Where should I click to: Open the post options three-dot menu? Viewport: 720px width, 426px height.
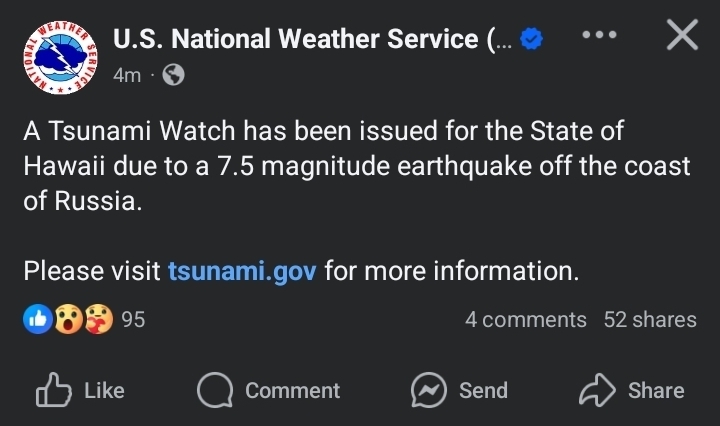pos(600,34)
